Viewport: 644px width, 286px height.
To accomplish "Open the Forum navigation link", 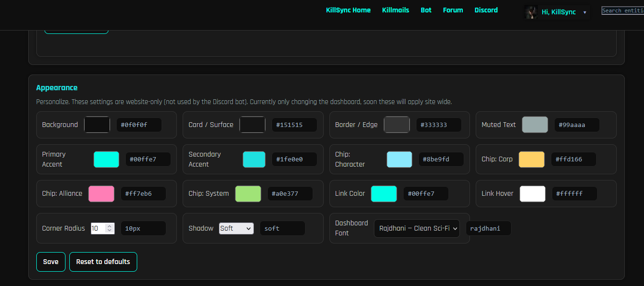I will pos(453,10).
